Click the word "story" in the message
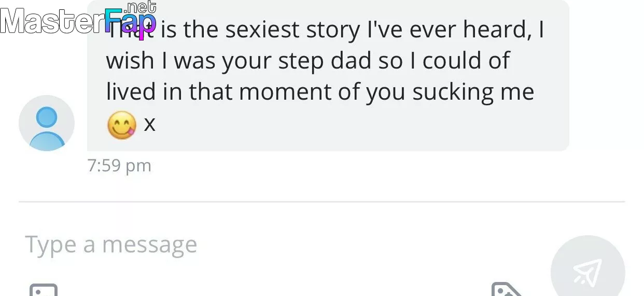Image resolution: width=644 pixels, height=296 pixels. click(329, 31)
